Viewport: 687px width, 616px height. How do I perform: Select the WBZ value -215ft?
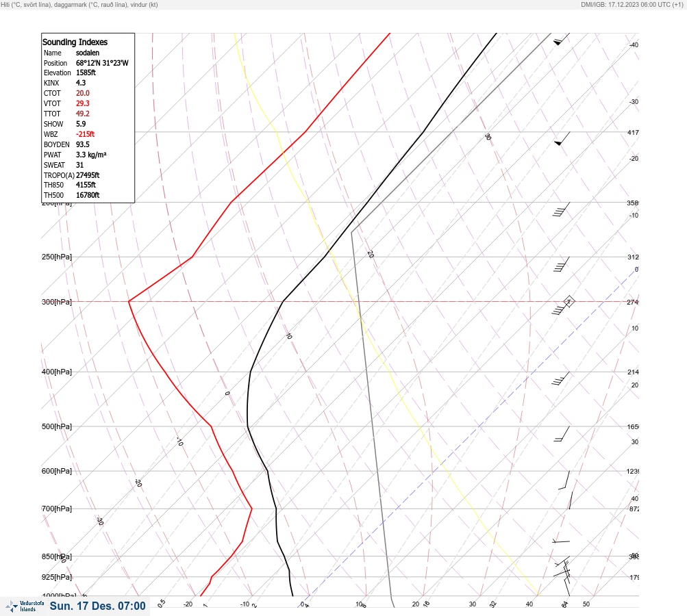85,134
